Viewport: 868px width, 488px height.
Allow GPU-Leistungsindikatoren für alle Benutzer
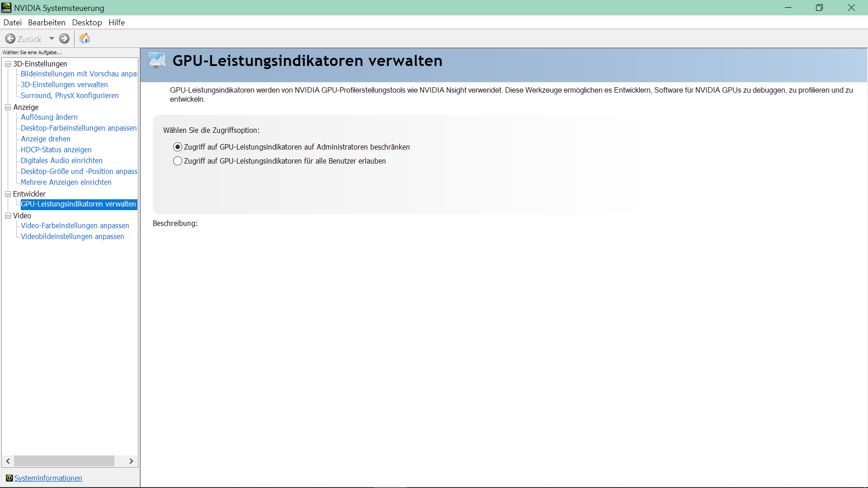coord(177,161)
